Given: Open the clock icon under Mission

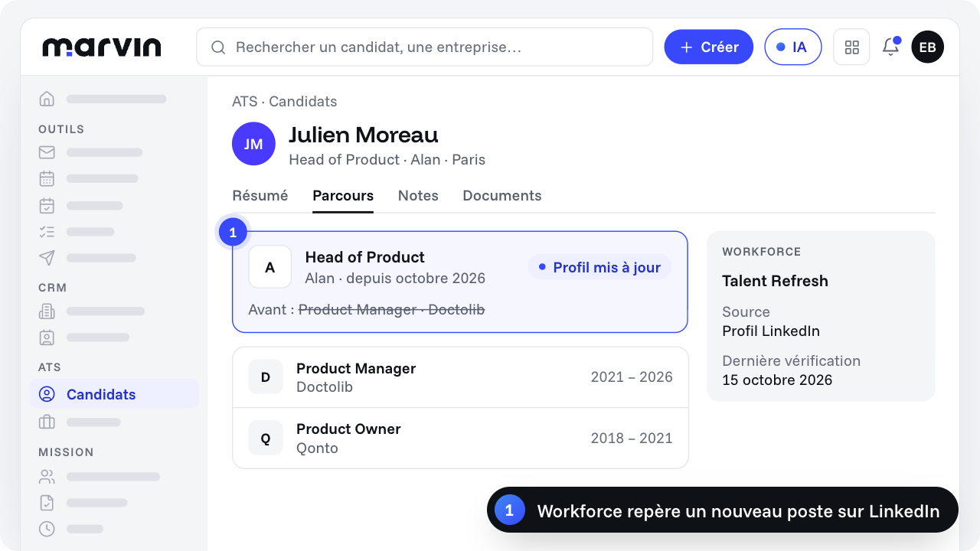Looking at the screenshot, I should [x=47, y=529].
